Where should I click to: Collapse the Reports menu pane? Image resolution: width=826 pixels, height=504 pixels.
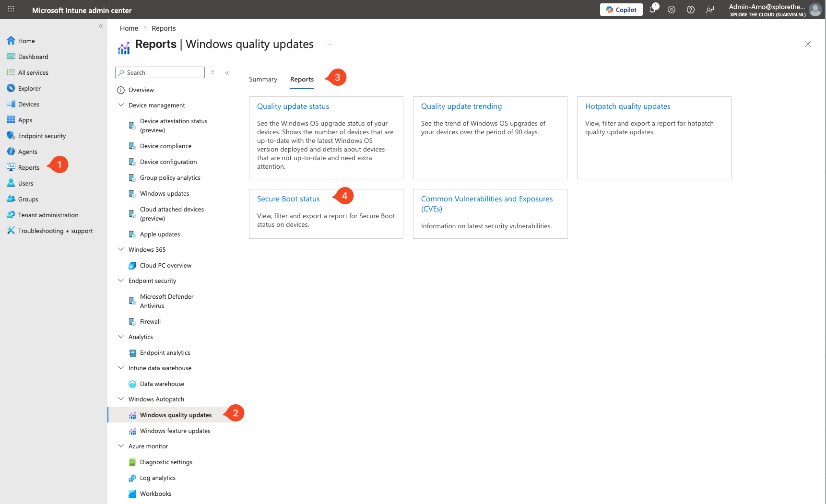pos(227,73)
